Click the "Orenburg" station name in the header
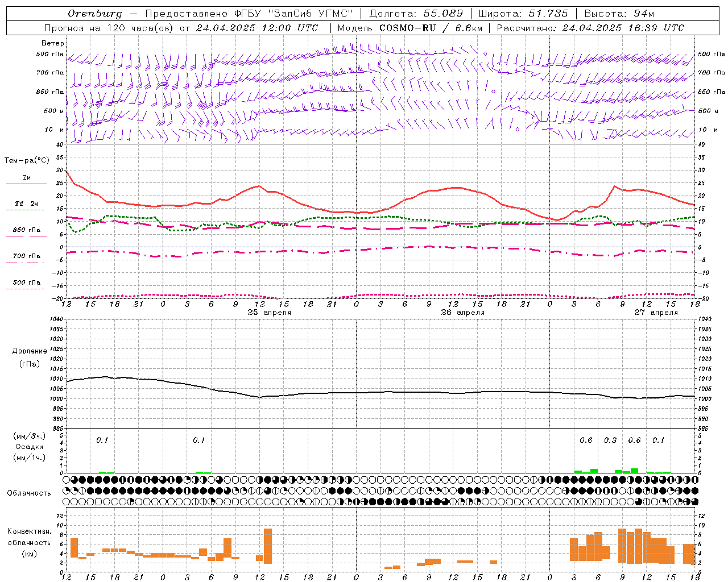The height and width of the screenshot is (582, 728). click(x=95, y=14)
